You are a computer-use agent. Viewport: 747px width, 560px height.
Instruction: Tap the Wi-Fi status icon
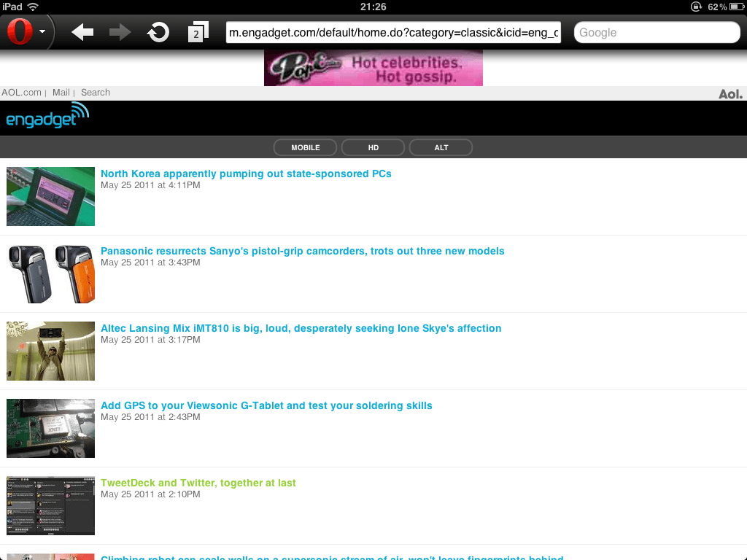click(x=33, y=7)
